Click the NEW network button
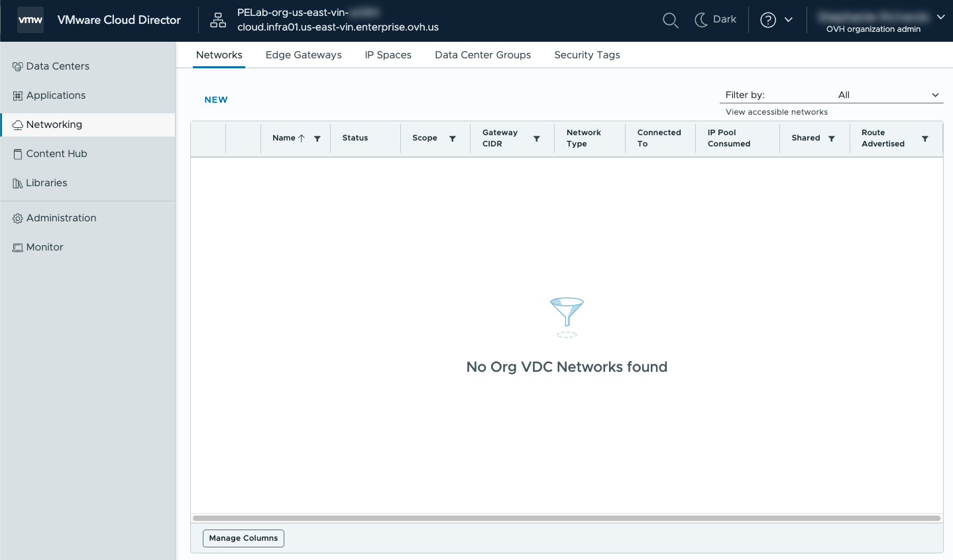Image resolution: width=953 pixels, height=560 pixels. click(216, 100)
